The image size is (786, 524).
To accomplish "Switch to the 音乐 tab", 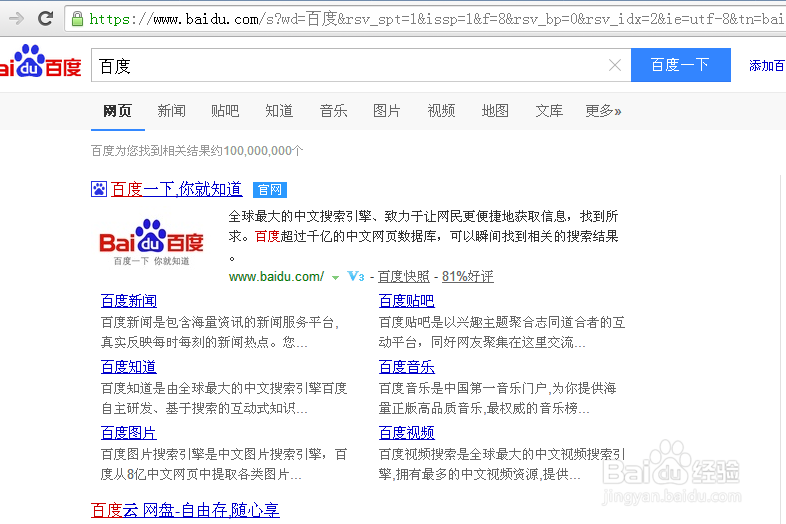I will 333,111.
